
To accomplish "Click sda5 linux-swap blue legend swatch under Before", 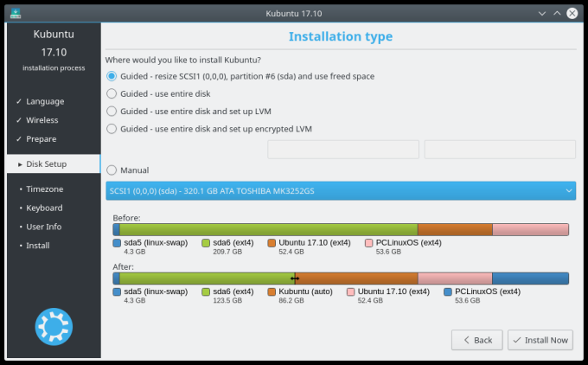I will tap(117, 243).
